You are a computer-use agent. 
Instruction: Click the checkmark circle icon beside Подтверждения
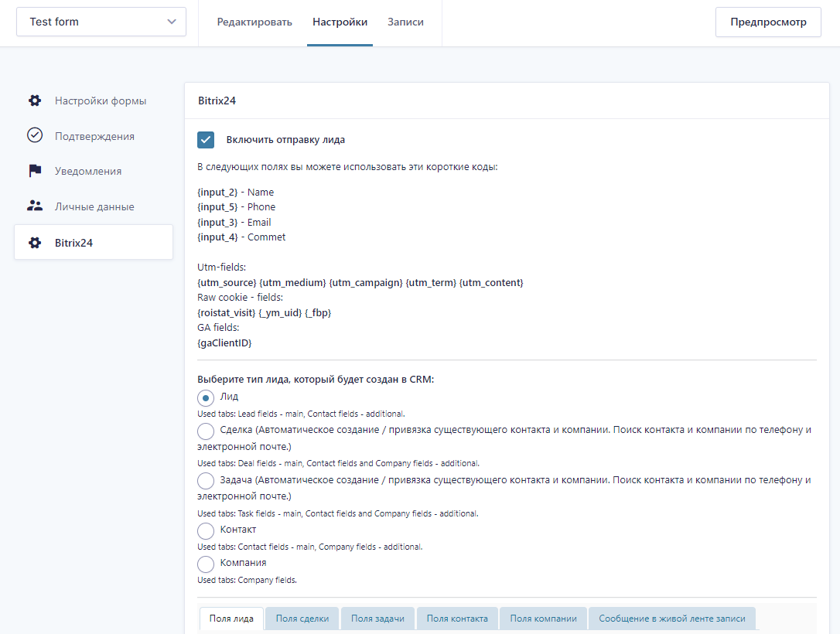(x=35, y=135)
